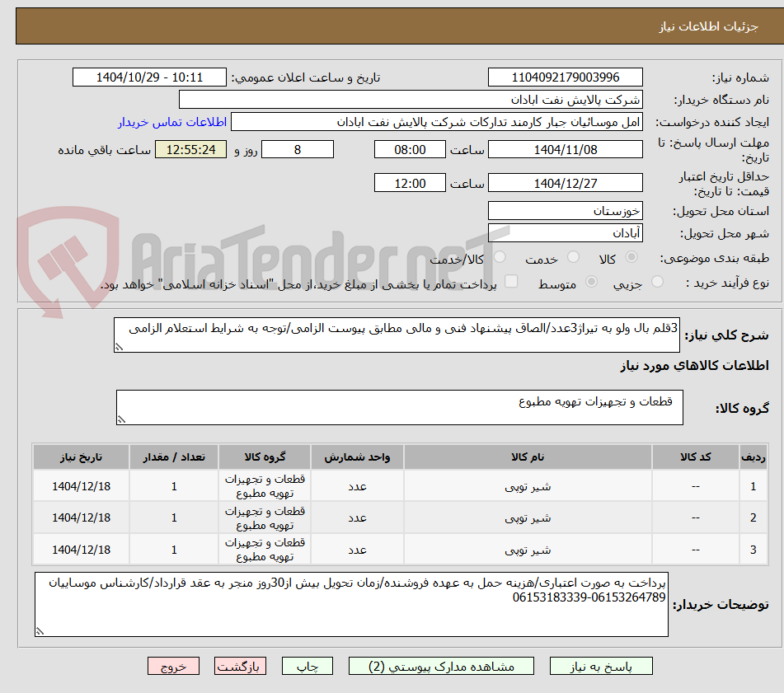Select the کالا radio button

tap(631, 258)
